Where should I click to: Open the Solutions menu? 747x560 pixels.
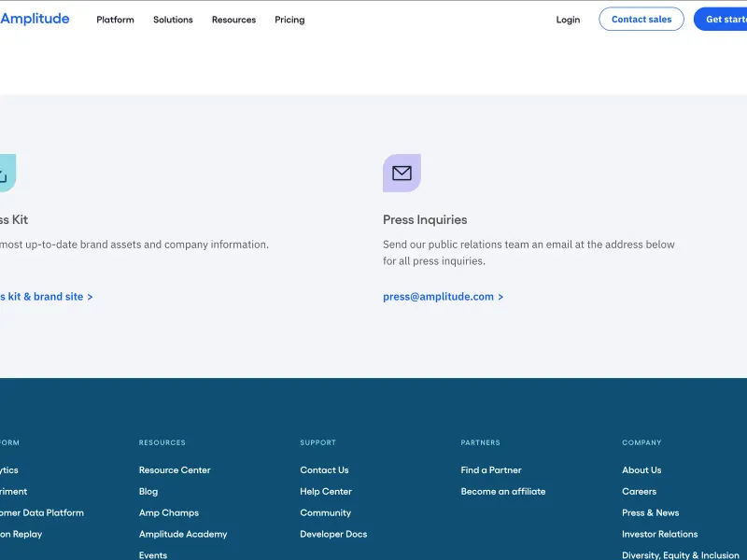pyautogui.click(x=173, y=20)
